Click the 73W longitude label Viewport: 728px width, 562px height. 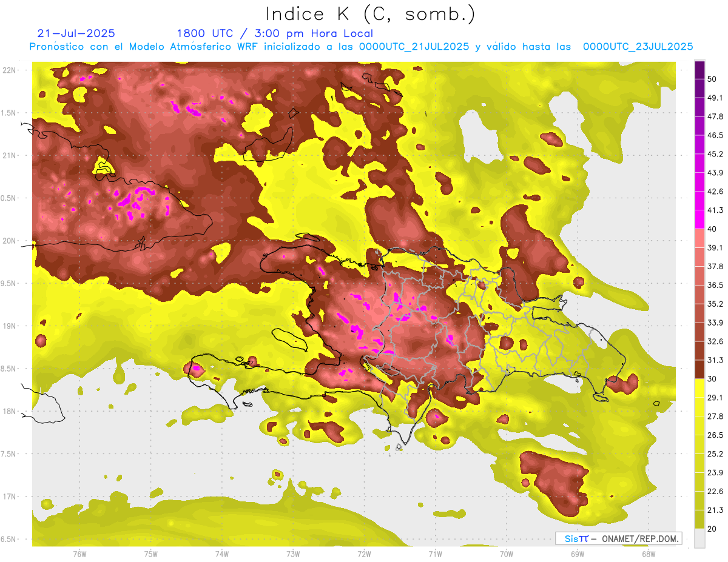(293, 554)
